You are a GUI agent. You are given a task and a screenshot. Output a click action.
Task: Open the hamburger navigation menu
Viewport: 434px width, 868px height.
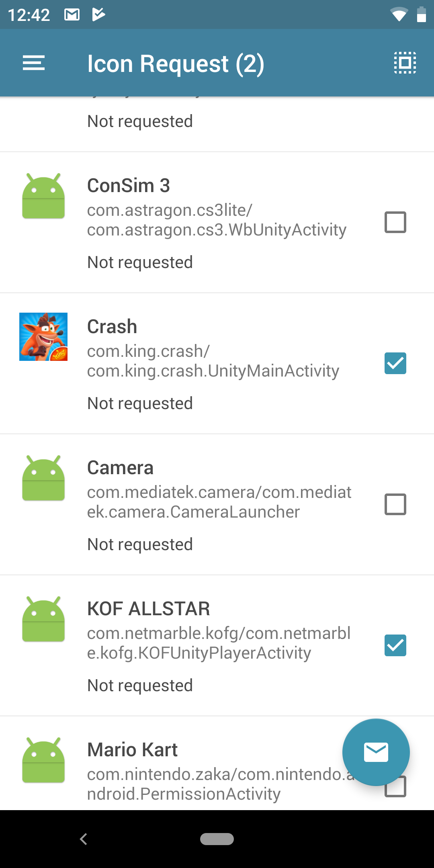coord(34,63)
